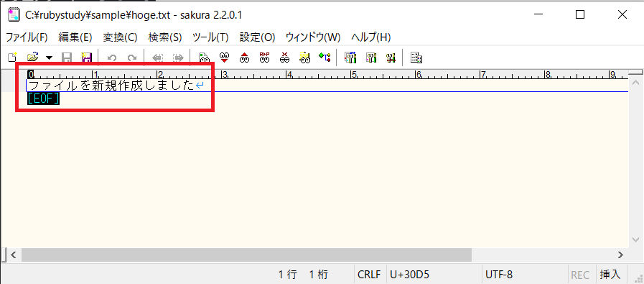Click the horizontal scrollbar thumb
Screen dimensions: 644x284
[246, 255]
